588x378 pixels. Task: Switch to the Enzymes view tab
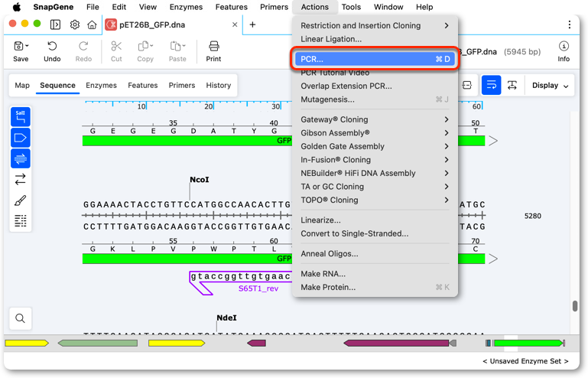click(101, 85)
